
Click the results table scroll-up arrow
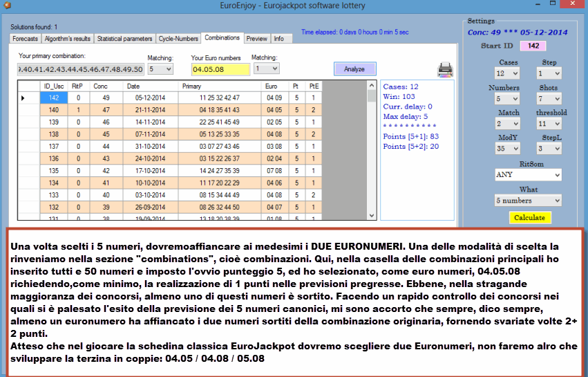372,85
